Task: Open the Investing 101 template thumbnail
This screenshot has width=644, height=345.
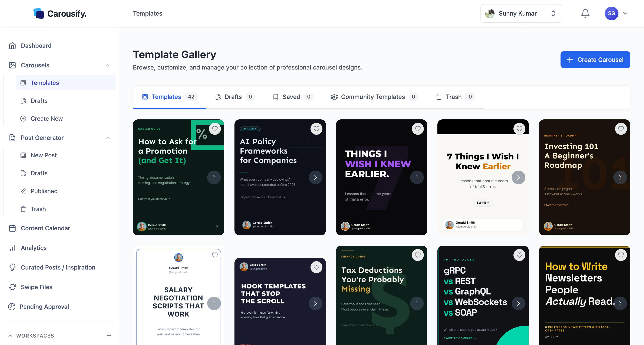Action: pos(584,177)
